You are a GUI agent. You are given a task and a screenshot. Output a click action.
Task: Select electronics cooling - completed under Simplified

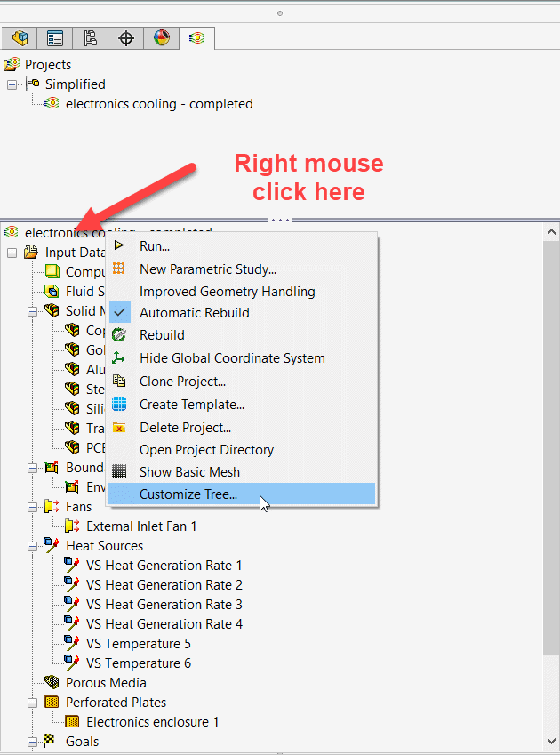tap(159, 104)
